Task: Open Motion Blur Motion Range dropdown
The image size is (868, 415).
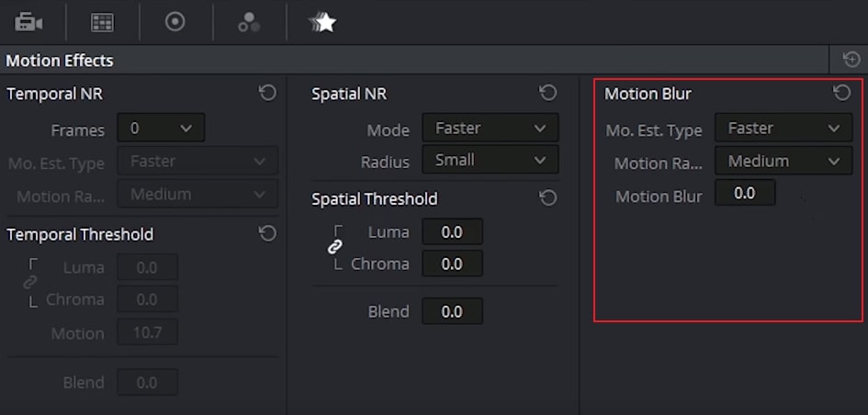Action: click(x=783, y=162)
